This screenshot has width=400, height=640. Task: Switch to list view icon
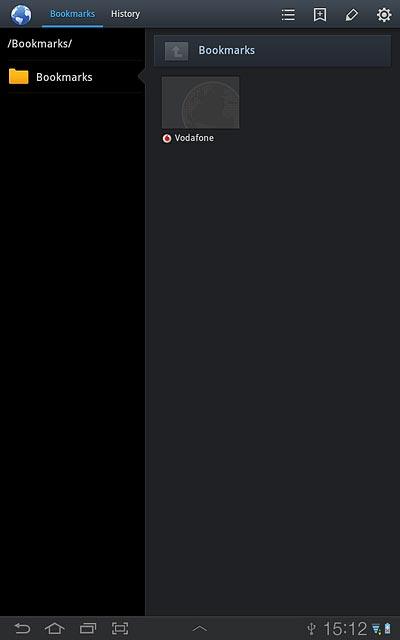(x=288, y=15)
